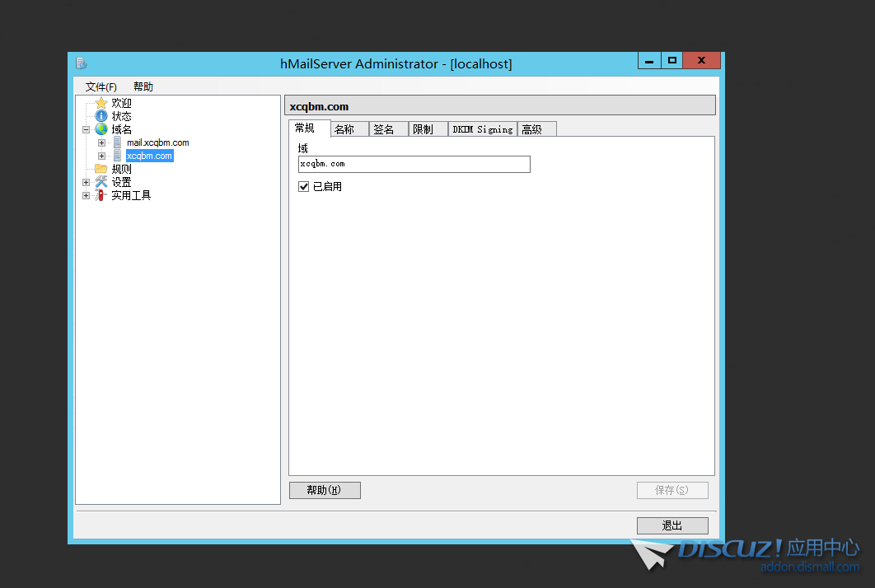The image size is (875, 588).
Task: Collapse the 域名 tree node
Action: 87,129
